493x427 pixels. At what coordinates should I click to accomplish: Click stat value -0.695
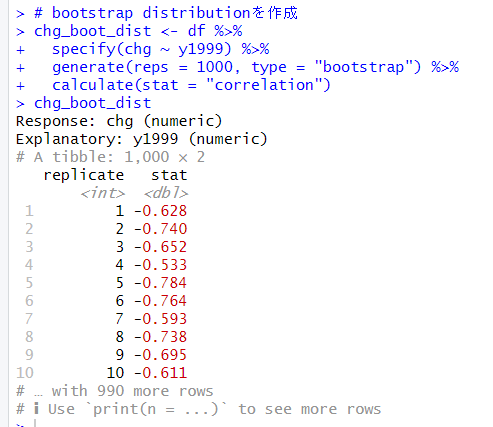click(x=161, y=355)
